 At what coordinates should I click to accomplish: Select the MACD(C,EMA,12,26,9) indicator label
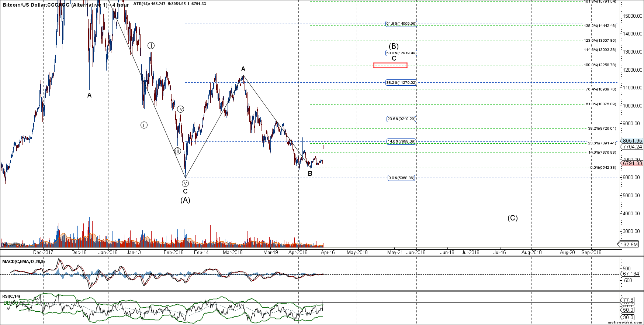coord(24,261)
